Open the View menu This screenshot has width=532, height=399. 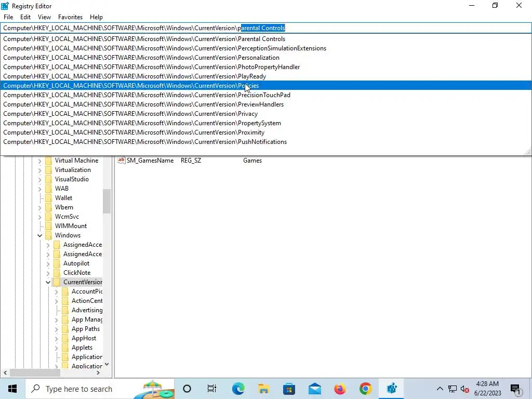pos(44,17)
